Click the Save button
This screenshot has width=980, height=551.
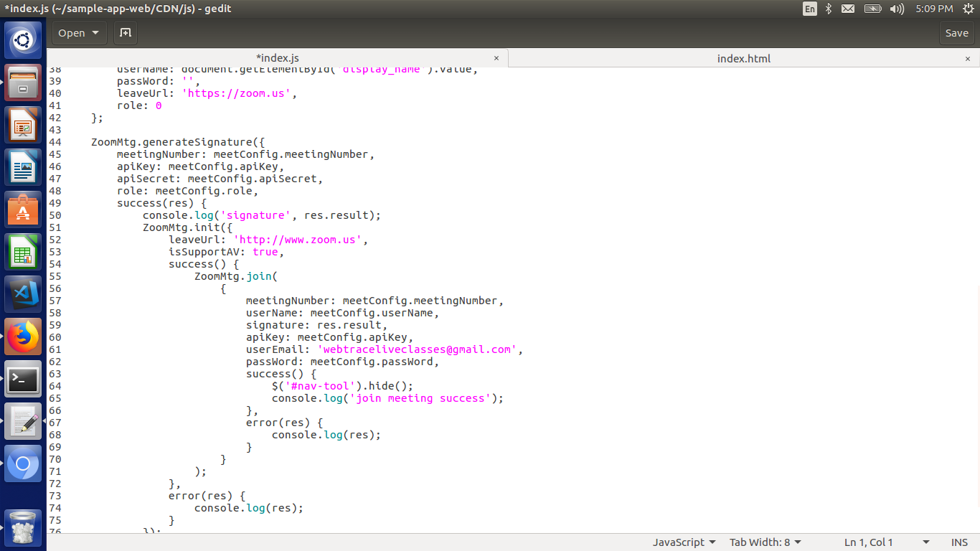(x=956, y=33)
